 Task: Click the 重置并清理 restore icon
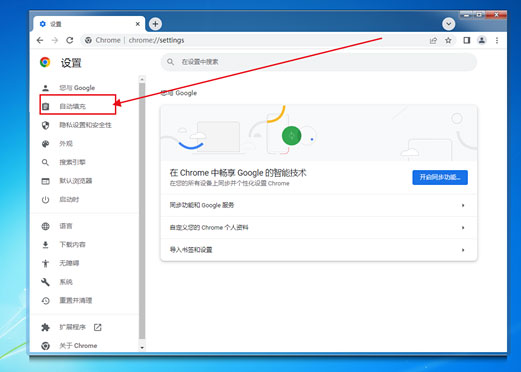pyautogui.click(x=45, y=301)
